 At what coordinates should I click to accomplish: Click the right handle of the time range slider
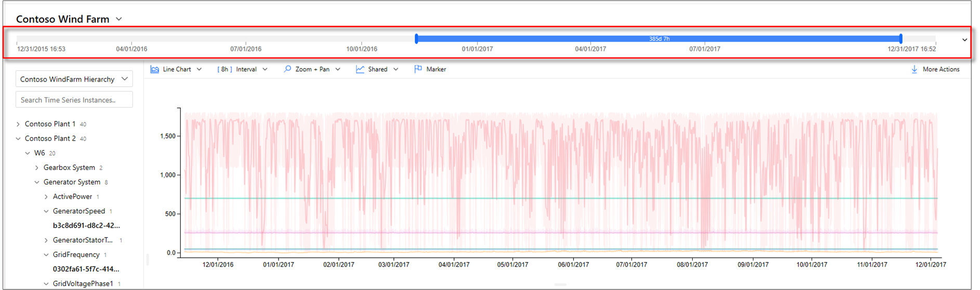click(901, 38)
